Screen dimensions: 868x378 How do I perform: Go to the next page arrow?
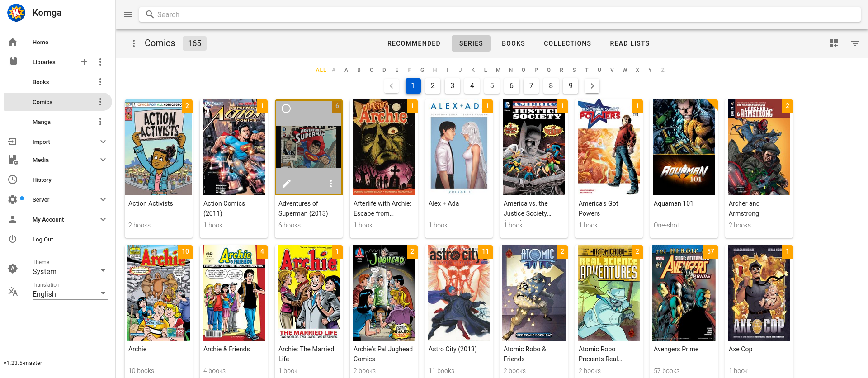592,86
